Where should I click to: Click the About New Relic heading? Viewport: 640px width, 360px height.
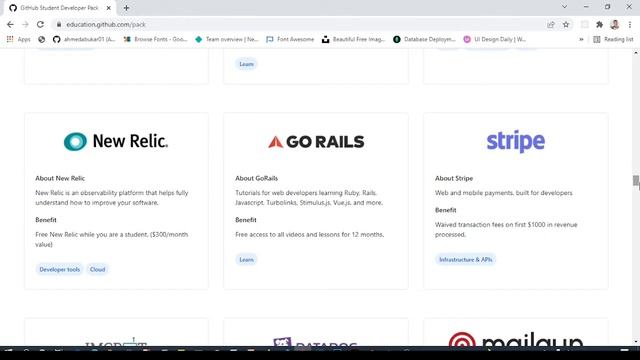(60, 178)
